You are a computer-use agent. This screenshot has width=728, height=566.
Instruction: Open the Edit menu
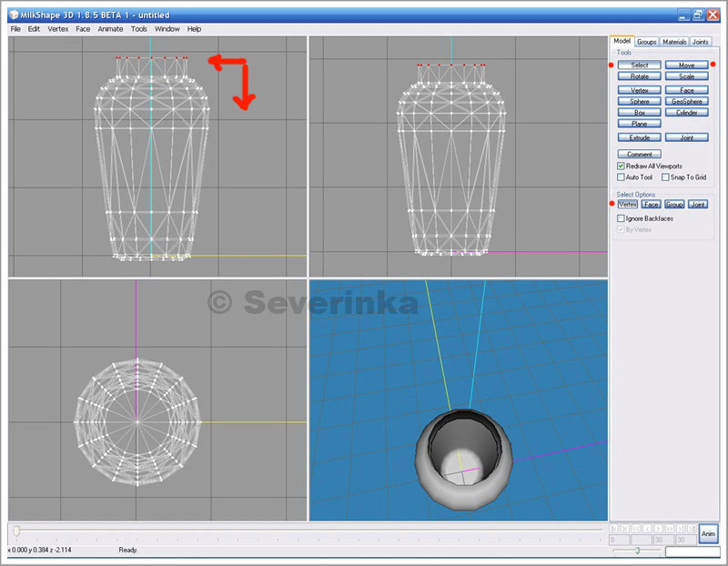tap(34, 29)
